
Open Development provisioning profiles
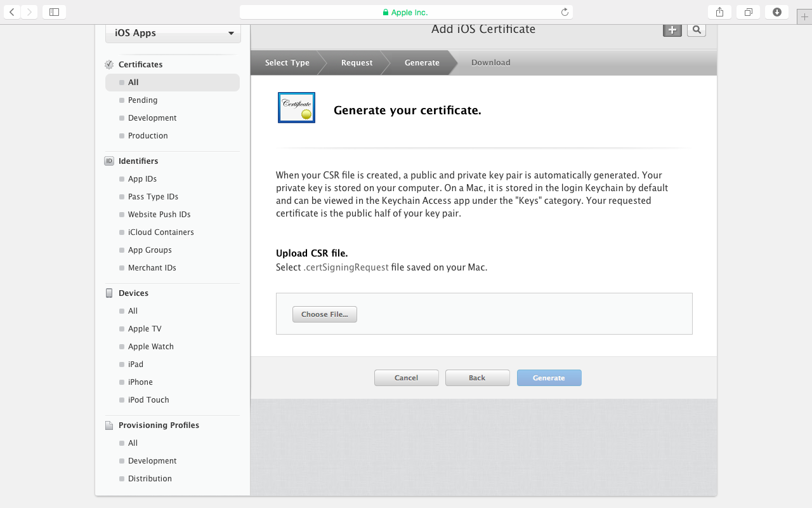[152, 461]
